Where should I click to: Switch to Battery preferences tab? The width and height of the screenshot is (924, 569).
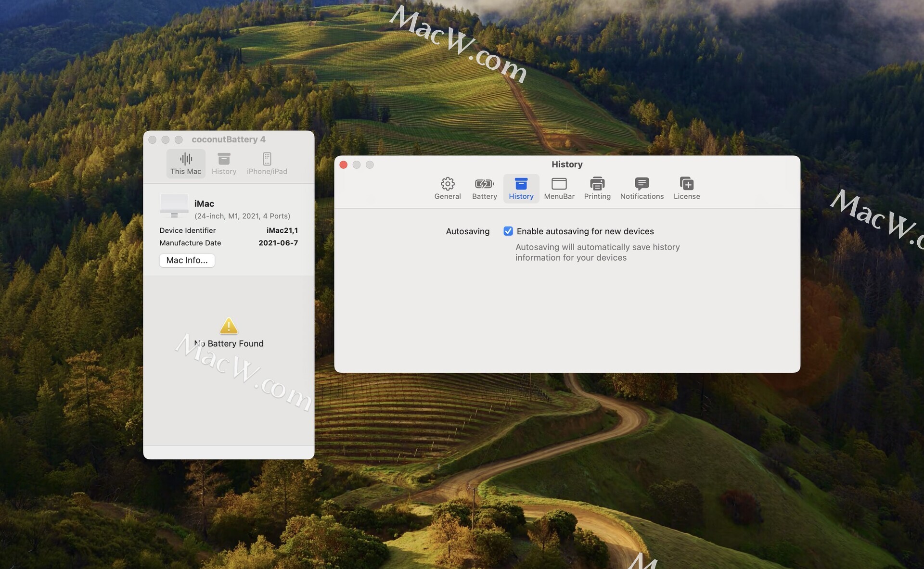point(484,188)
